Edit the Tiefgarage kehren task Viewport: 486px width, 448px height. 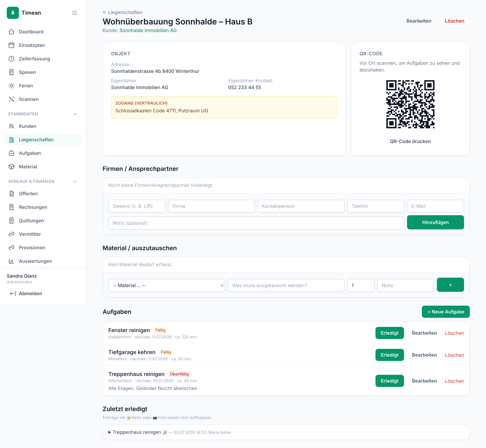pos(424,355)
